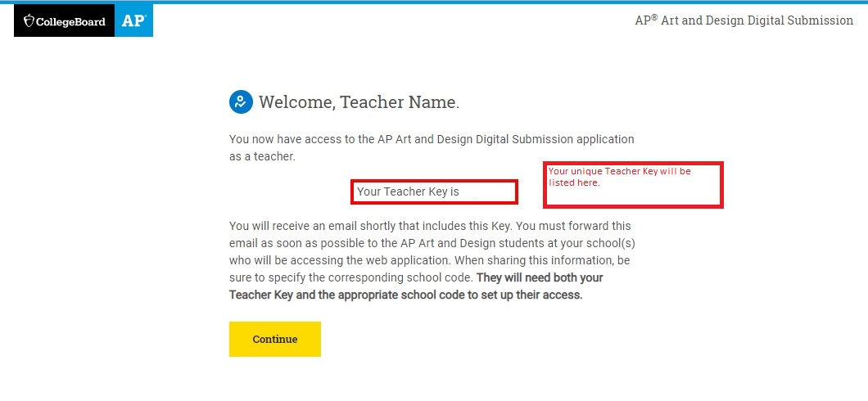Screen dimensions: 868x401
Task: Click the bold "They will need both" sentence
Action: (540, 278)
